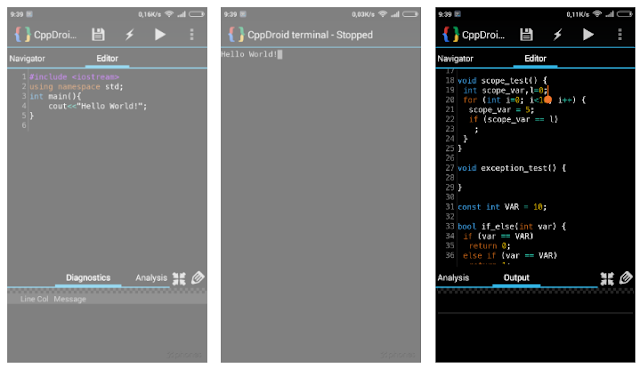Click 'return 0;' on line 35
640x369 pixels.
point(489,246)
